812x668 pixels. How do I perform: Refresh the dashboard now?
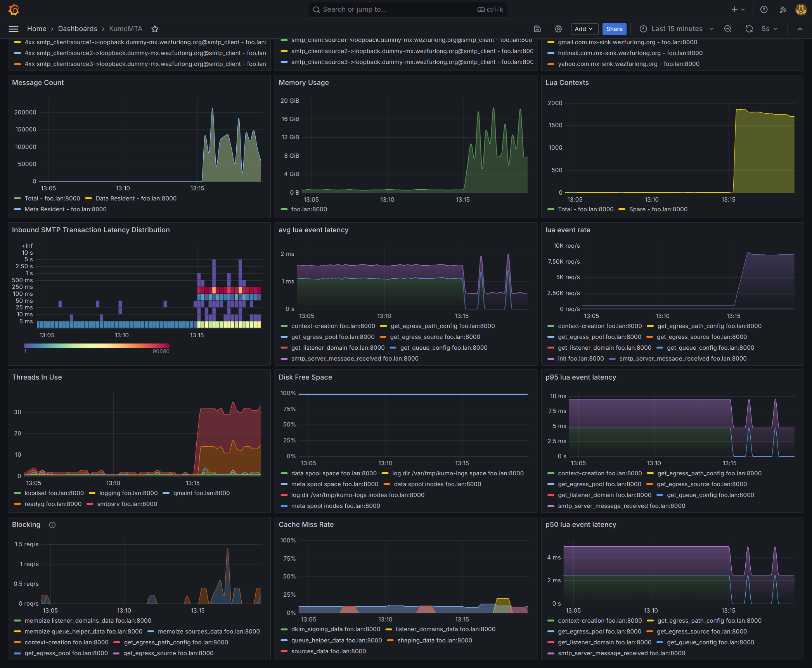pos(749,29)
